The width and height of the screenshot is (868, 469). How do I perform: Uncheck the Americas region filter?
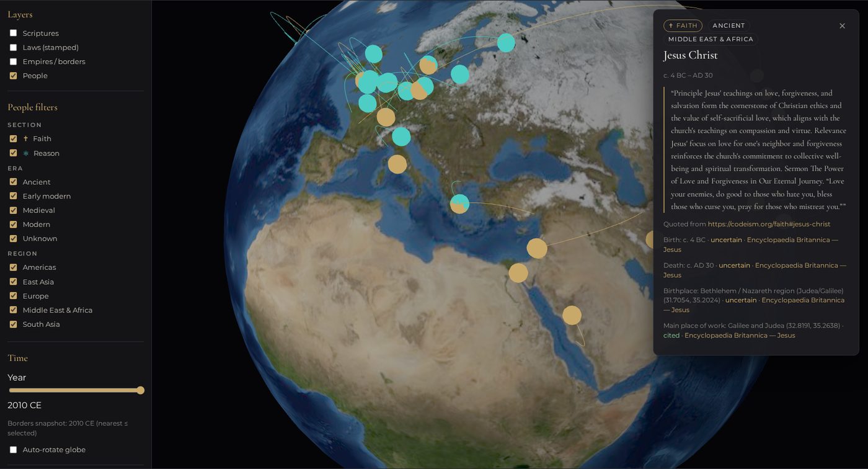coord(13,267)
